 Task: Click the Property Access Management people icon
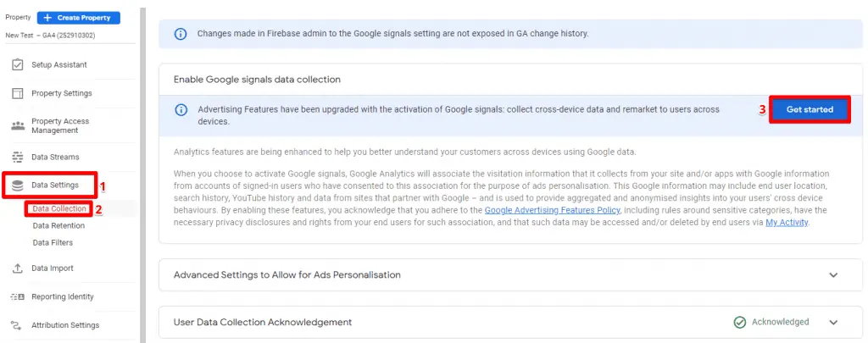point(18,125)
